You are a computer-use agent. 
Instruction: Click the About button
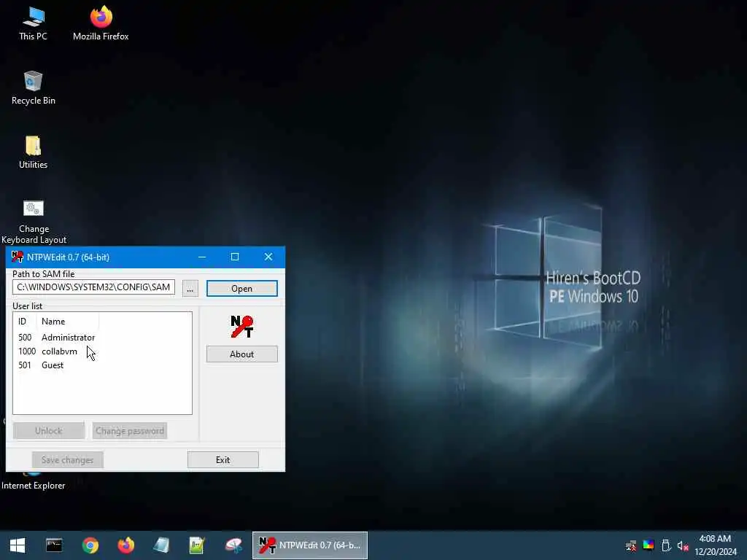pos(242,354)
